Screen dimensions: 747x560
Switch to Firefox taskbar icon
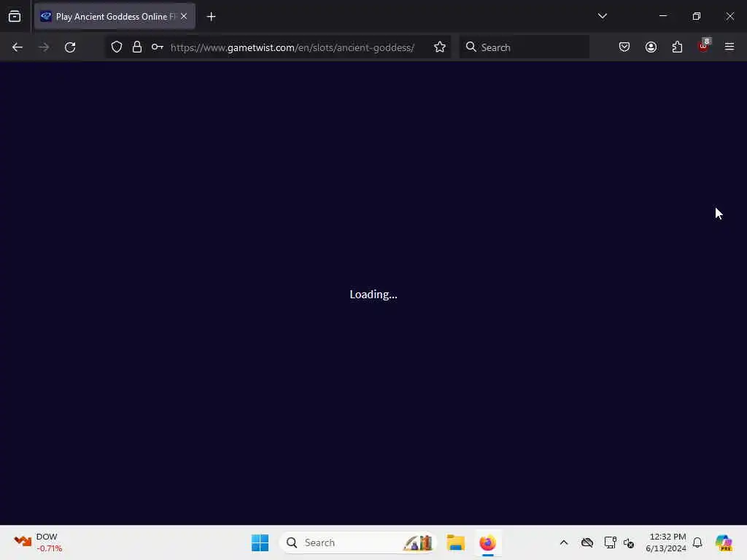point(488,542)
